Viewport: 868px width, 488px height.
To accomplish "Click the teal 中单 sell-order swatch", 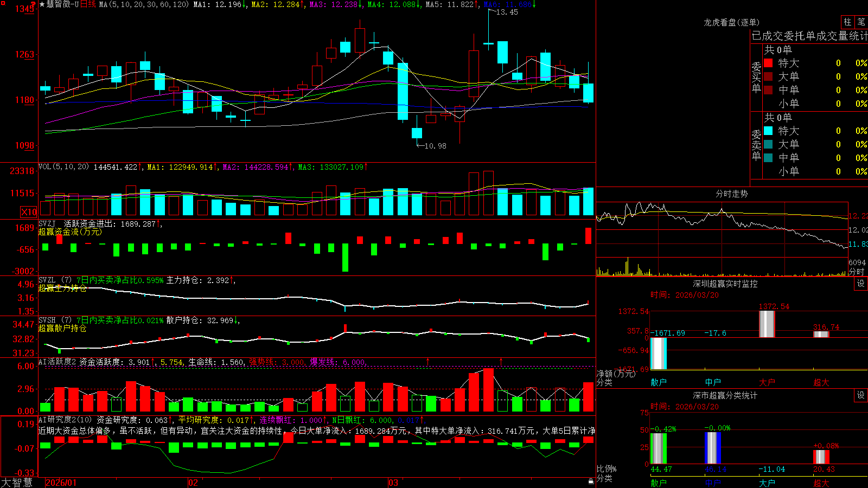I will tap(768, 158).
